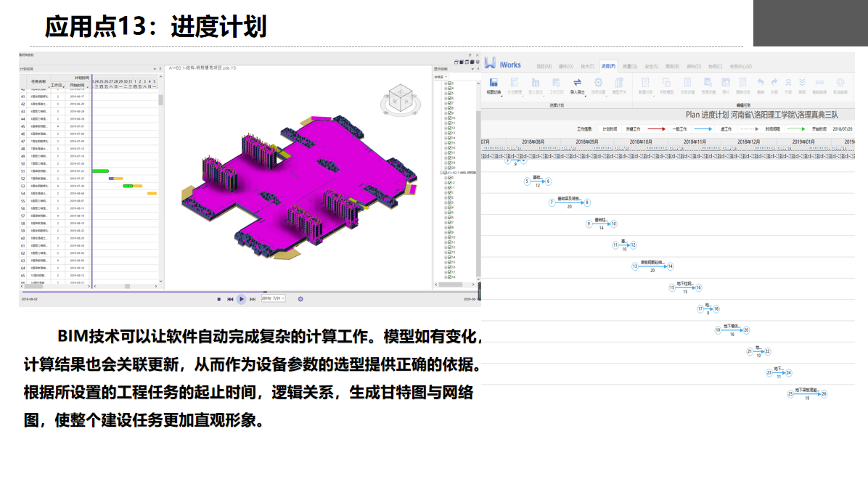Expand floor 12 node in display tree
This screenshot has width=868, height=479.
(446, 128)
